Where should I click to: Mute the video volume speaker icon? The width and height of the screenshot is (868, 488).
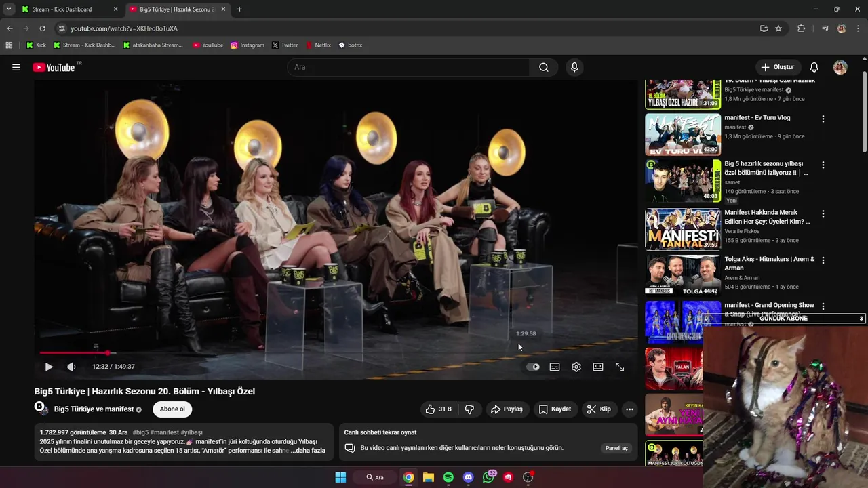[x=71, y=367]
